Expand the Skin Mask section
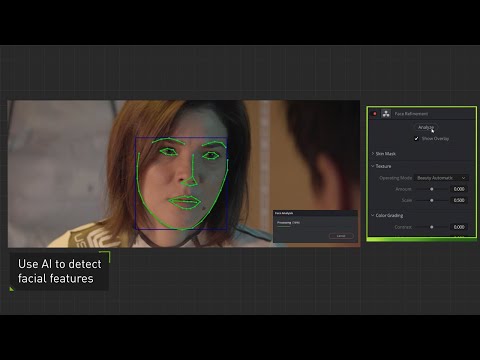This screenshot has height=360, width=480. point(383,154)
